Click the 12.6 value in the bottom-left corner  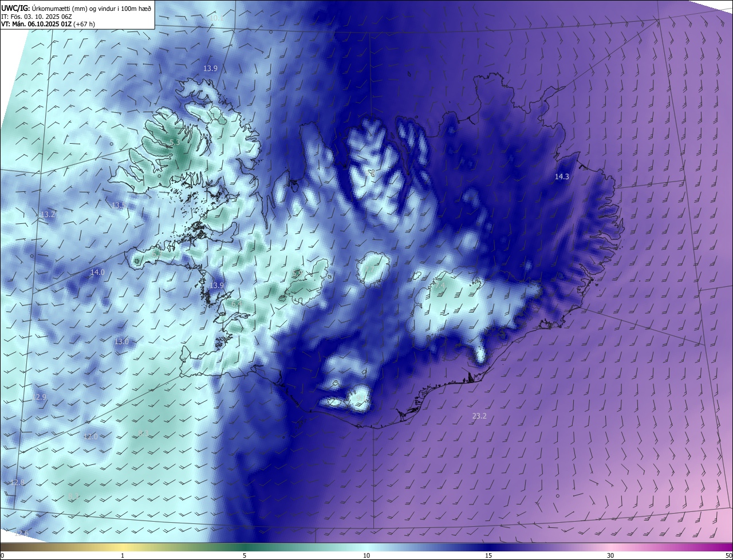pyautogui.click(x=21, y=534)
